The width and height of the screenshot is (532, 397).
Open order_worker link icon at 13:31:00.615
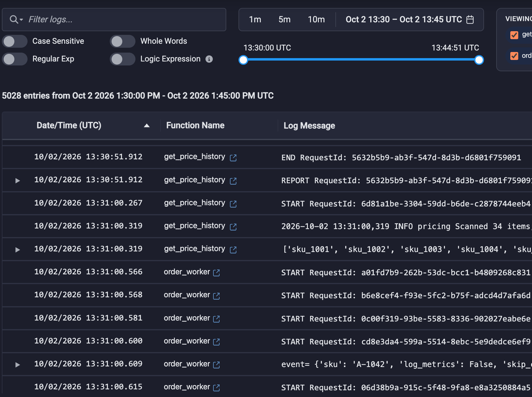point(216,388)
